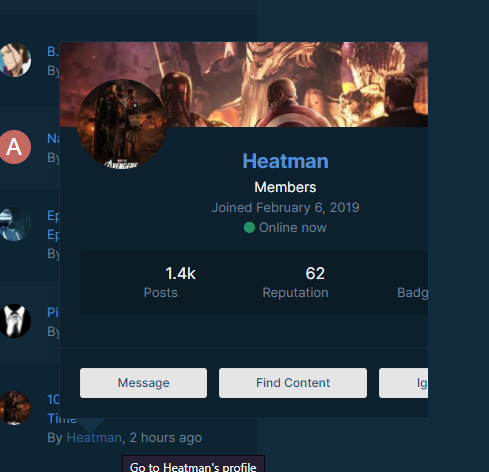Click the Find Content button

coord(293,383)
